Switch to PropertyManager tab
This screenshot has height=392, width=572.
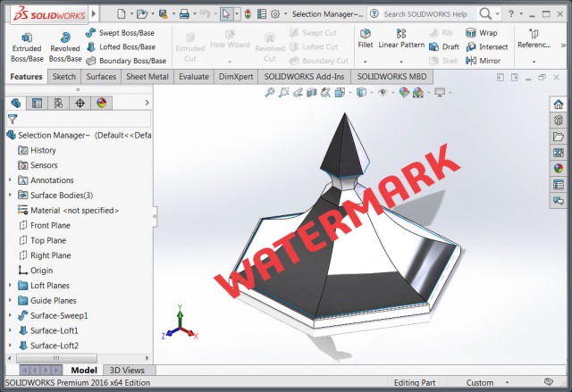tap(37, 103)
